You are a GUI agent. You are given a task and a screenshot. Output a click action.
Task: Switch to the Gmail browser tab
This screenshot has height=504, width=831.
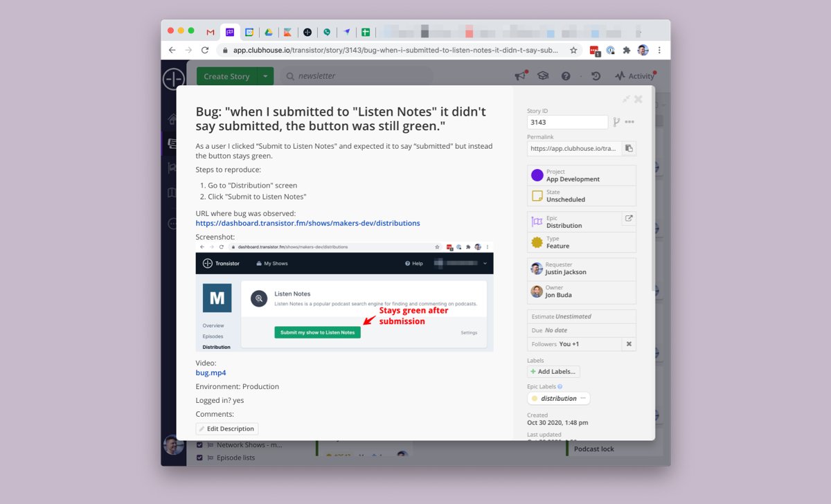click(x=211, y=32)
